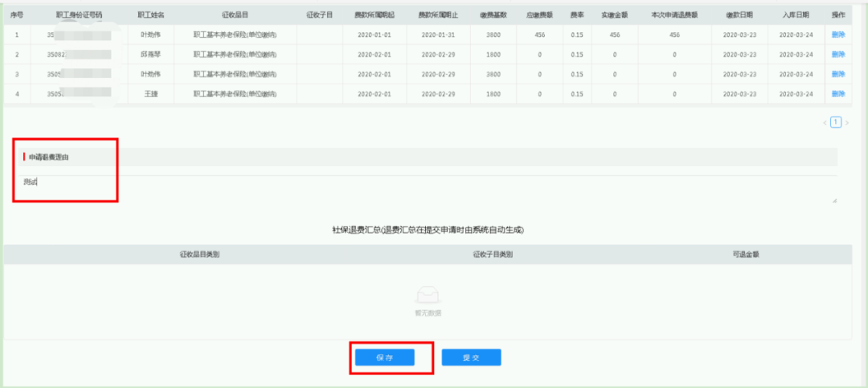Focus the 申请退费理由 text area
Image resolution: width=868 pixels, height=388 pixels.
(x=428, y=190)
